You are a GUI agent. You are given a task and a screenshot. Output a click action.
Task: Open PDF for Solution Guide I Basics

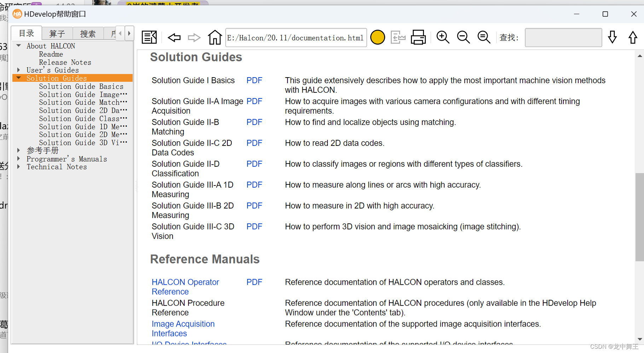coord(254,80)
